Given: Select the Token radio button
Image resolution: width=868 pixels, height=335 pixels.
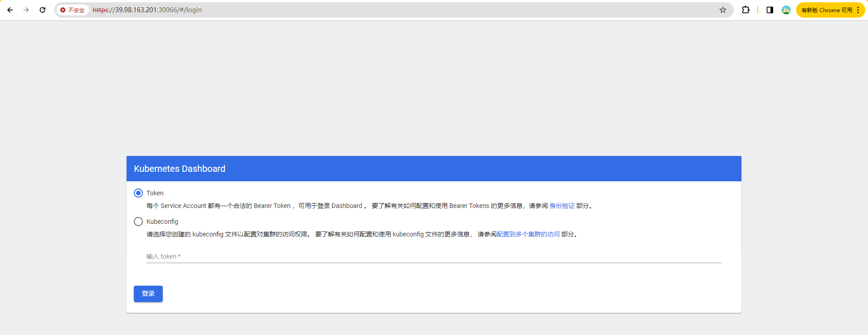Looking at the screenshot, I should pyautogui.click(x=138, y=193).
